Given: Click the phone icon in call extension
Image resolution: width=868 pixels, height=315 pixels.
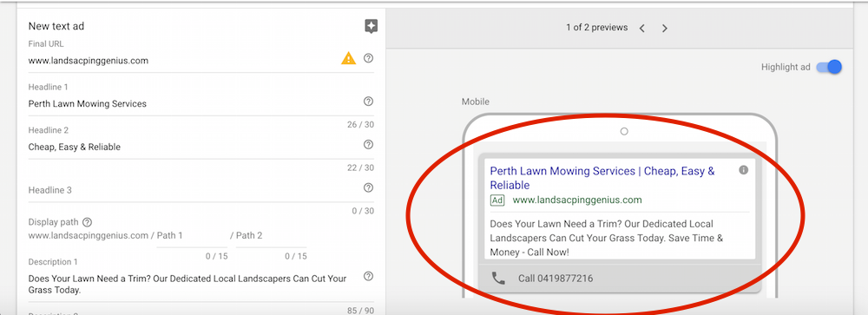Looking at the screenshot, I should tap(498, 279).
